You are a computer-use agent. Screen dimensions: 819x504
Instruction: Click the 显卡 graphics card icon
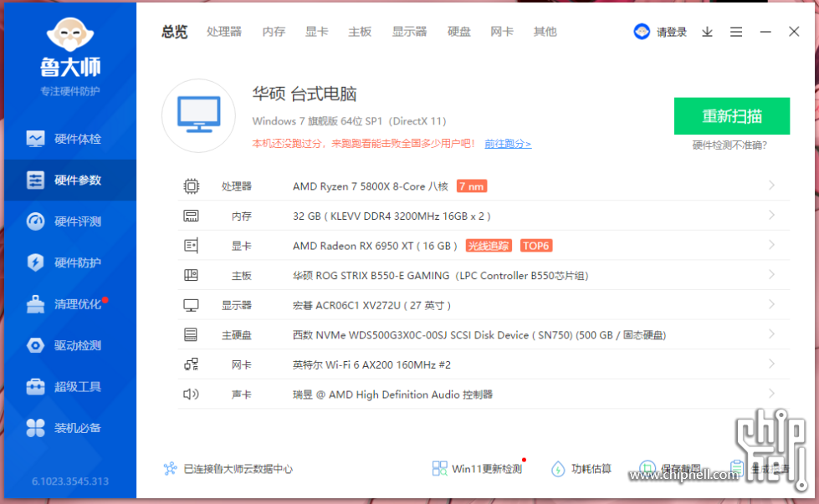(x=192, y=246)
